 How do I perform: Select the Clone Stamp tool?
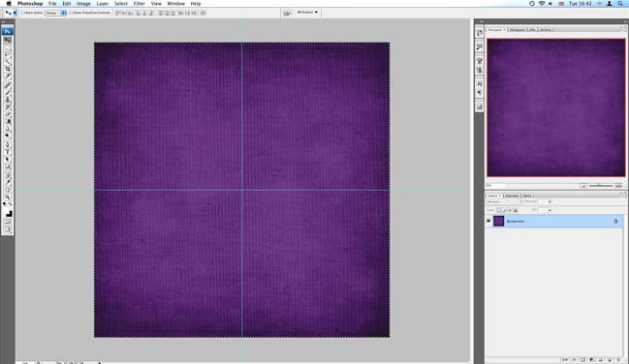point(8,100)
